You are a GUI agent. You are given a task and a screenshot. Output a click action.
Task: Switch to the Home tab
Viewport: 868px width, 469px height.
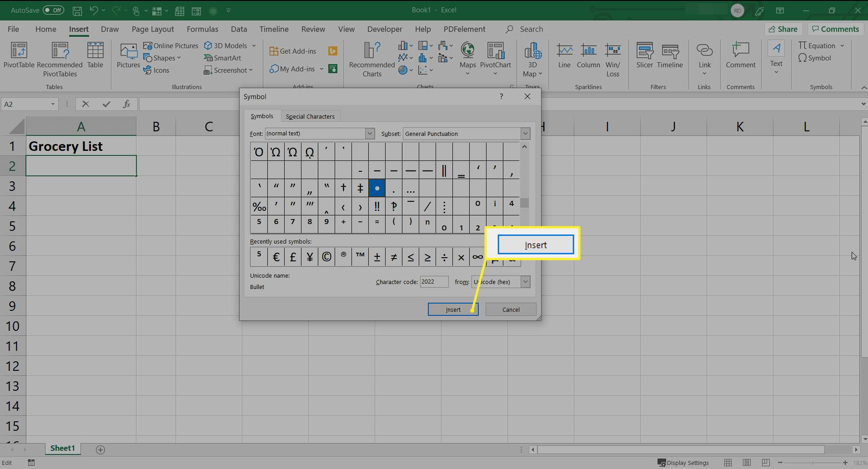45,29
